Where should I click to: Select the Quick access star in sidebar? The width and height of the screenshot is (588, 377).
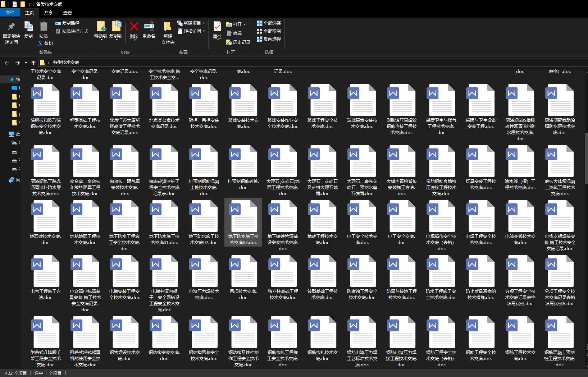point(12,79)
